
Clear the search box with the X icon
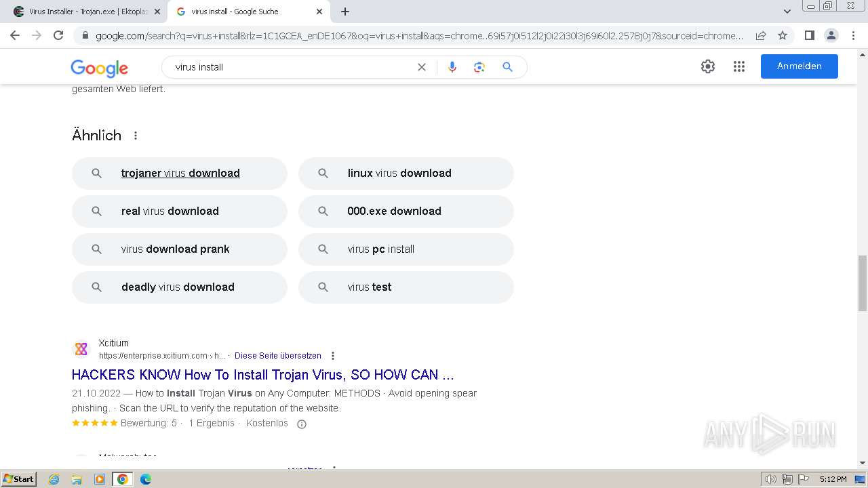[422, 67]
